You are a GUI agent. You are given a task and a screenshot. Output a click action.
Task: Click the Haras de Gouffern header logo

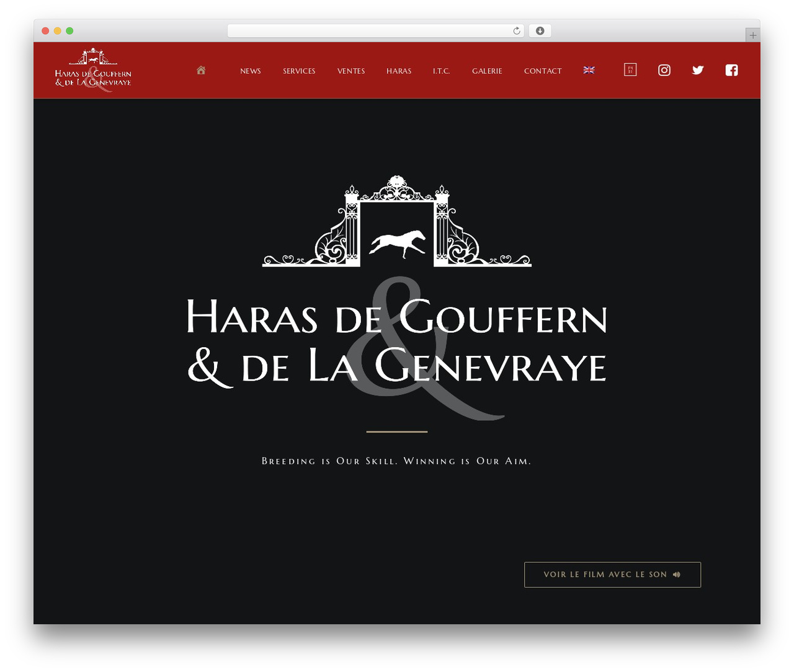pos(93,69)
